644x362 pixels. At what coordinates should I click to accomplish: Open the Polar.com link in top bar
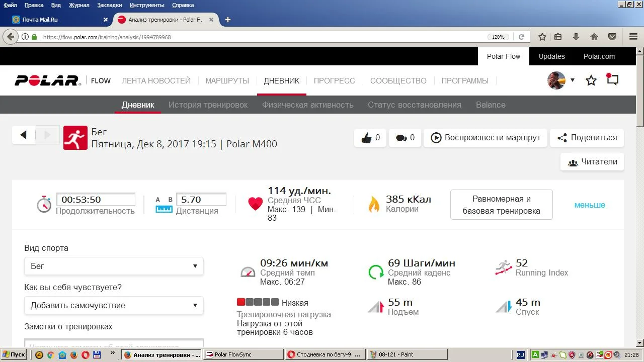[x=599, y=56]
